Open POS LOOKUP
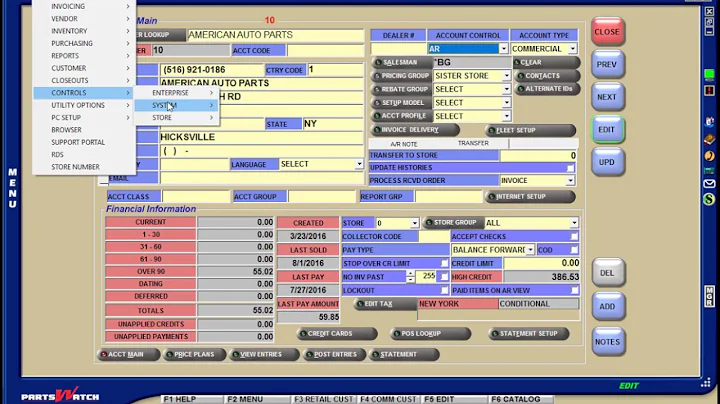The height and width of the screenshot is (404, 720). pyautogui.click(x=431, y=334)
